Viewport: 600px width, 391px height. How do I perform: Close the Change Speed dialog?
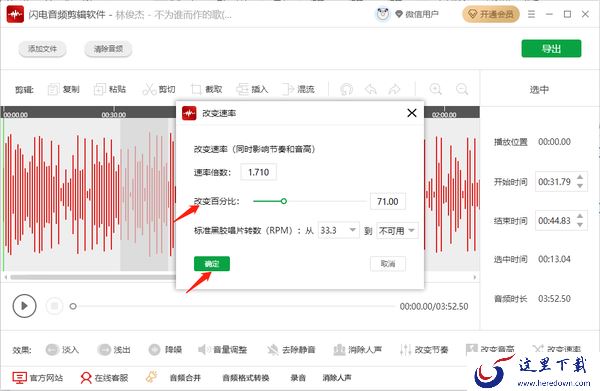412,113
